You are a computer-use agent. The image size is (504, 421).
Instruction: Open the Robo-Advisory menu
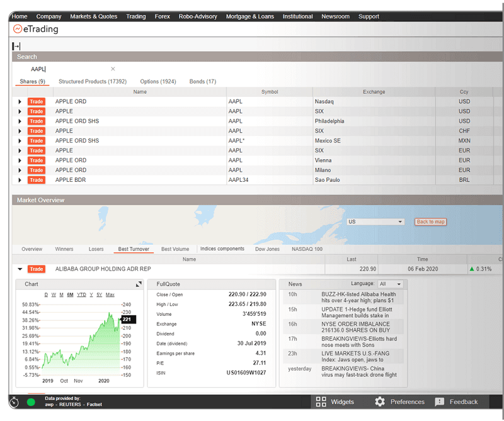point(198,16)
